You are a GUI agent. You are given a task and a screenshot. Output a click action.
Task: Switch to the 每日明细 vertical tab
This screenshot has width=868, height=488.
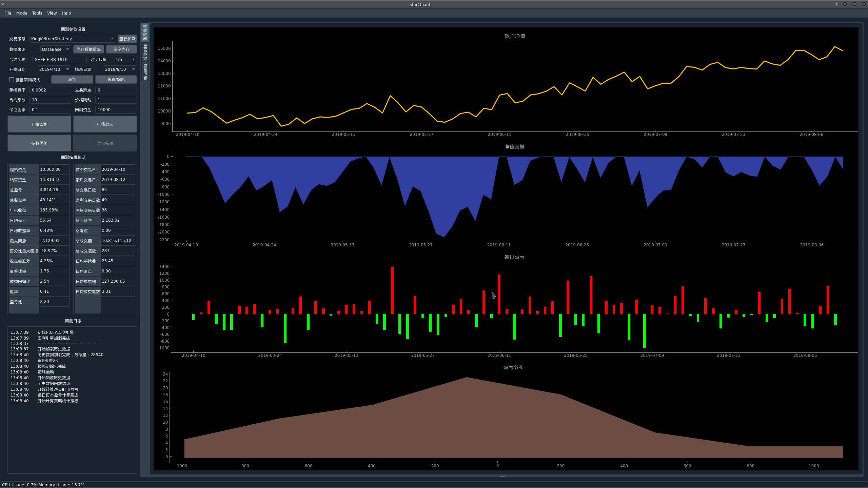[x=145, y=72]
